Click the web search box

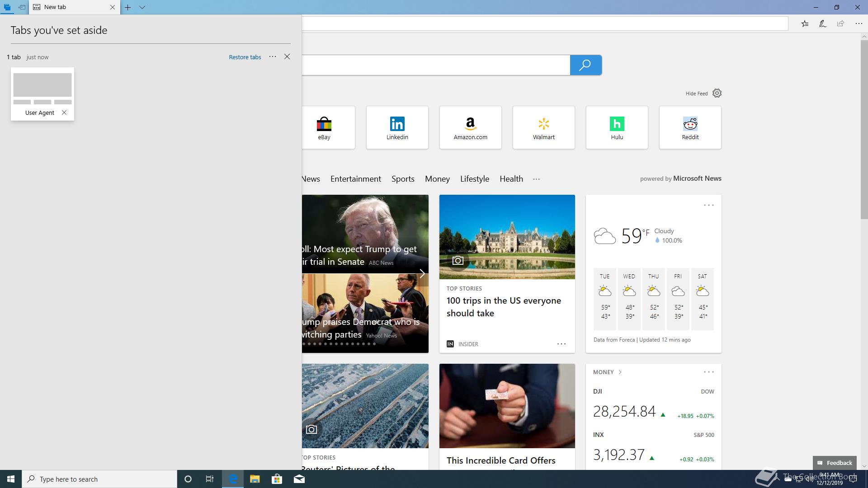pos(436,65)
